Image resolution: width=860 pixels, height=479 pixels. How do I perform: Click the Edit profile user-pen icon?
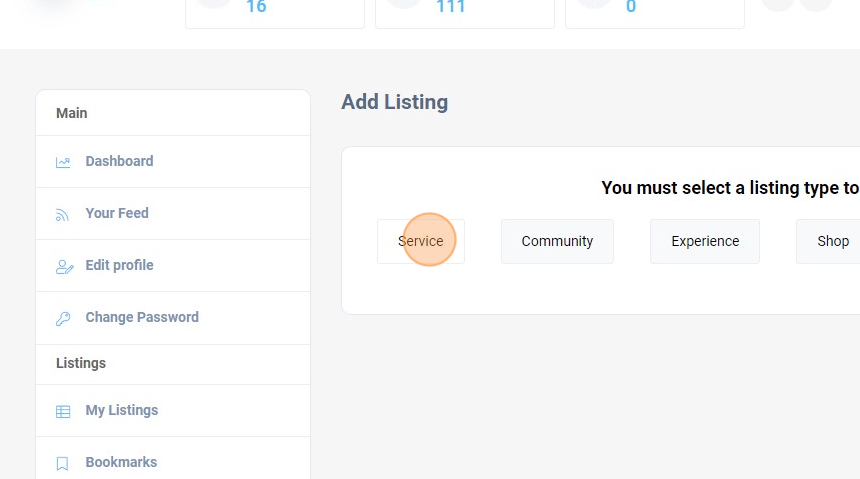64,266
